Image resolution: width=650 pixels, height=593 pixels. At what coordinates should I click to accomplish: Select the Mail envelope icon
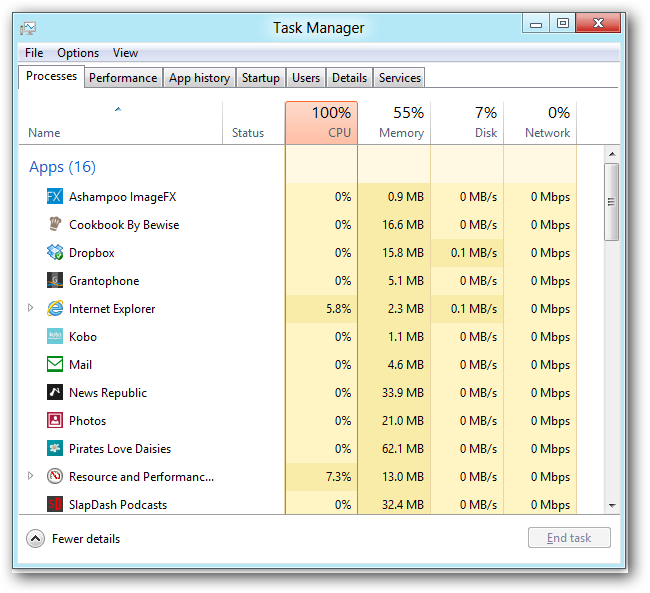[55, 365]
